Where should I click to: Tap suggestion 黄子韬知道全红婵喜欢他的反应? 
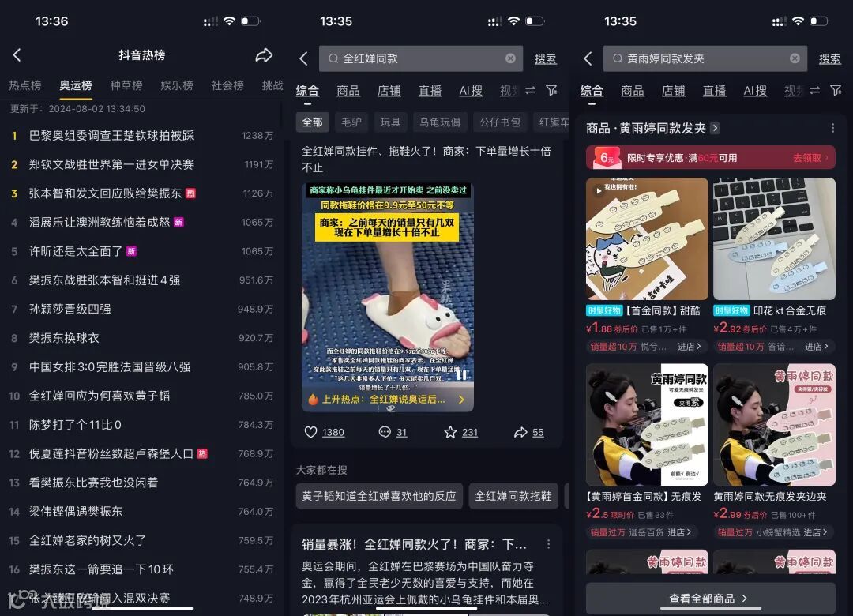pos(379,496)
